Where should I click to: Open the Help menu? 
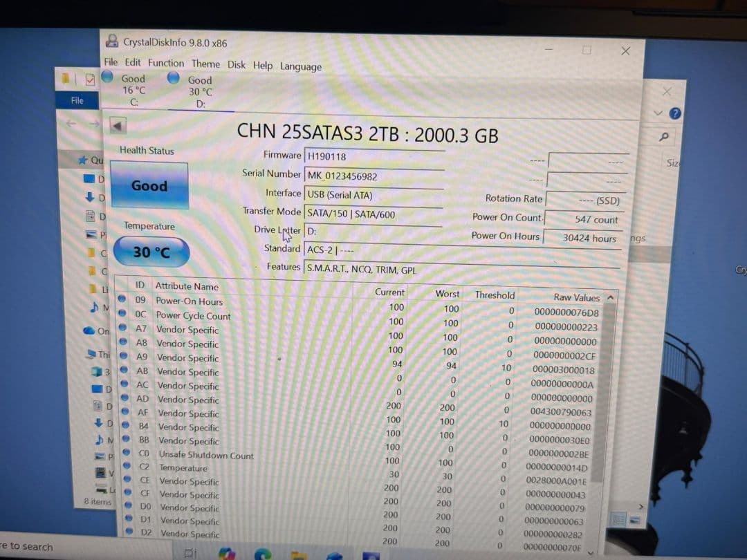pyautogui.click(x=263, y=65)
